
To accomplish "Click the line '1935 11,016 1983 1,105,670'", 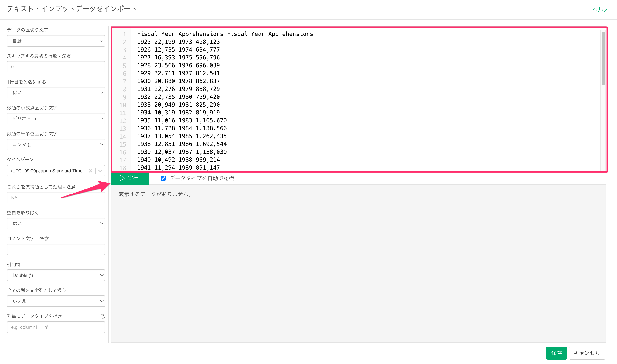I will pos(182,120).
